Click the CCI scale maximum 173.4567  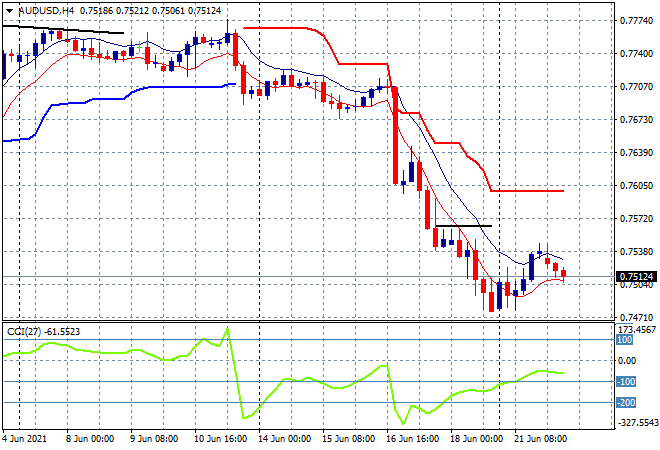[x=637, y=330]
